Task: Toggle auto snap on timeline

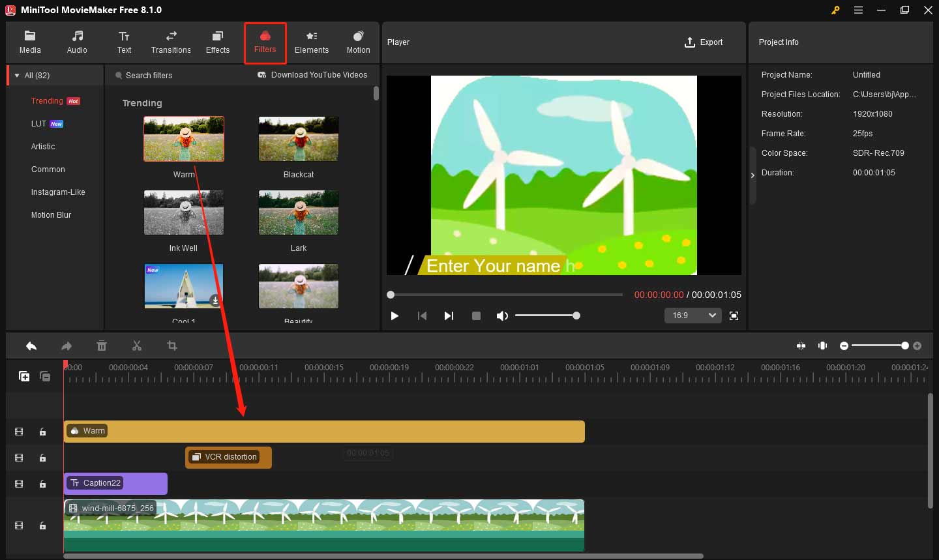Action: pyautogui.click(x=801, y=346)
